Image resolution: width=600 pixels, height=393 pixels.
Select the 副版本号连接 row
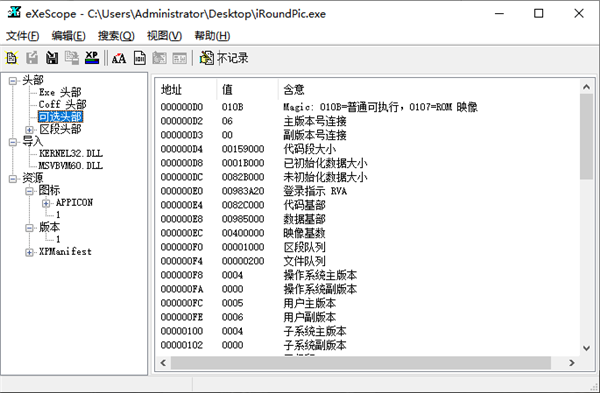[367, 135]
